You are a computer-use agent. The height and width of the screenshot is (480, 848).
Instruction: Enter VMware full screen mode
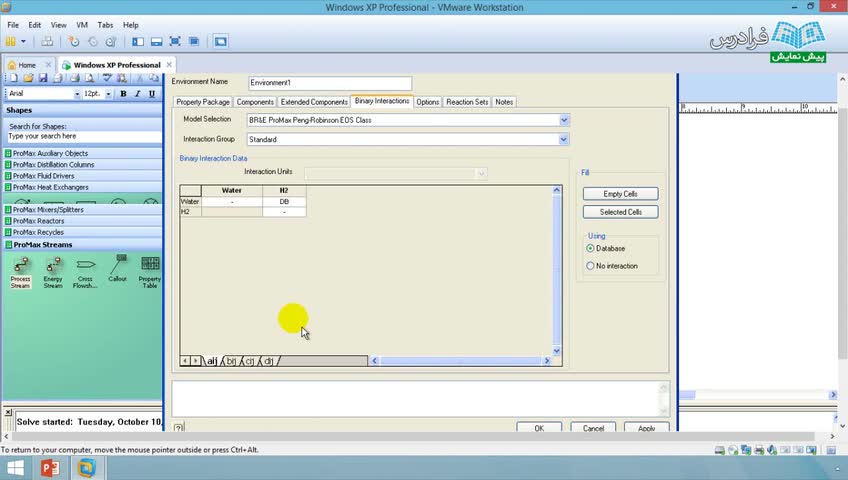click(x=175, y=41)
